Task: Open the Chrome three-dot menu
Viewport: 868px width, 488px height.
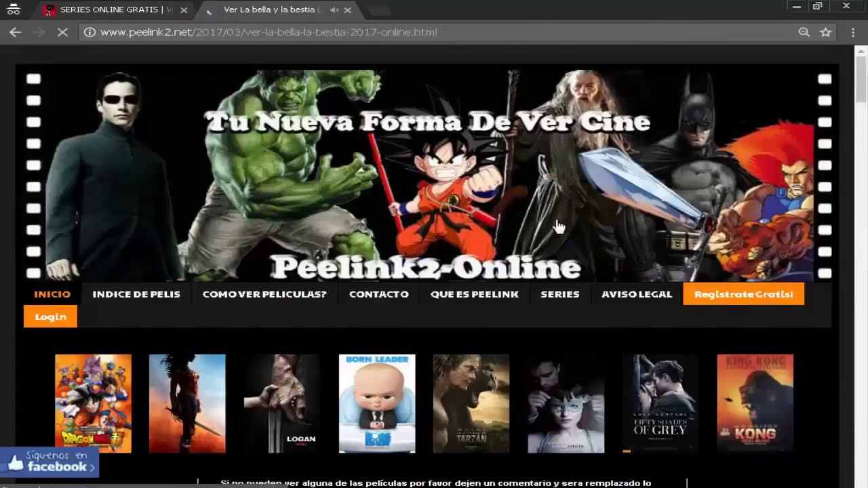Action: pos(853,32)
